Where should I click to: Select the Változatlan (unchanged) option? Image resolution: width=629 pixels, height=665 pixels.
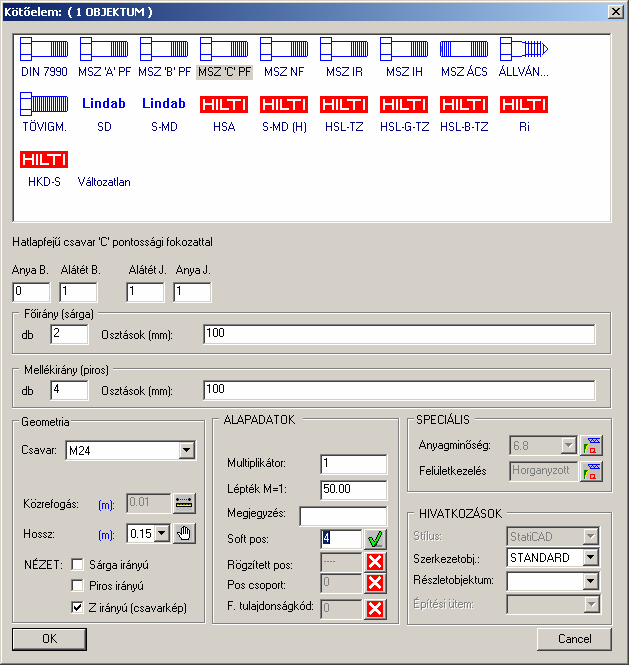click(x=104, y=182)
